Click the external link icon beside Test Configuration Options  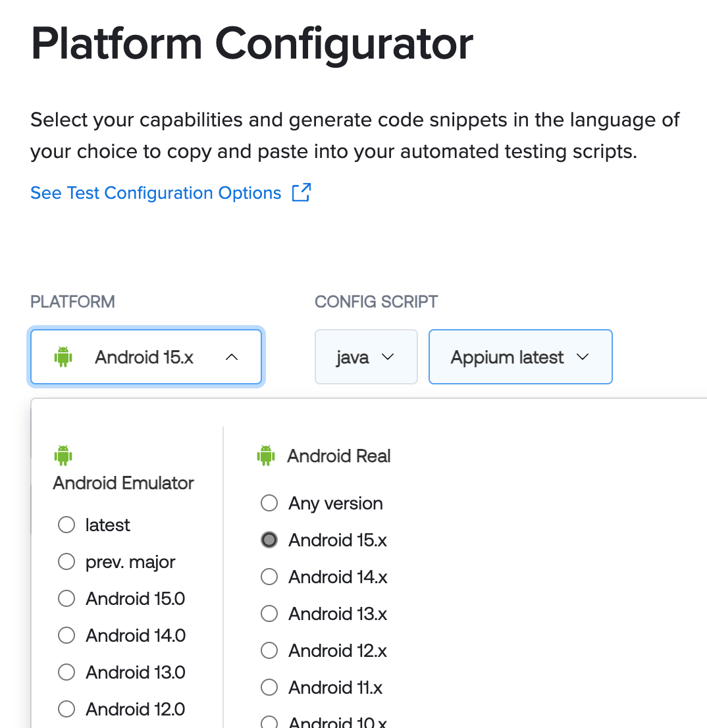301,192
